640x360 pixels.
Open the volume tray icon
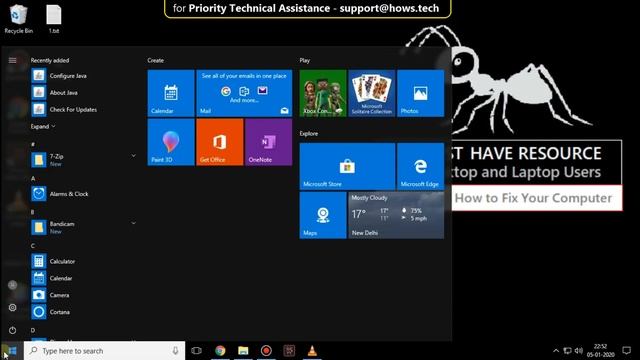(x=579, y=351)
